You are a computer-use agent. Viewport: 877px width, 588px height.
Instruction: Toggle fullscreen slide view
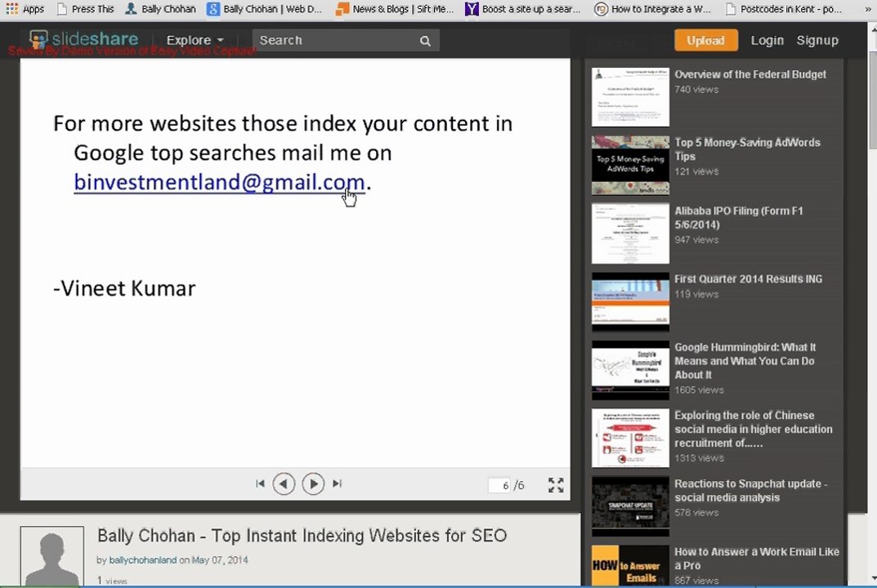pyautogui.click(x=556, y=485)
